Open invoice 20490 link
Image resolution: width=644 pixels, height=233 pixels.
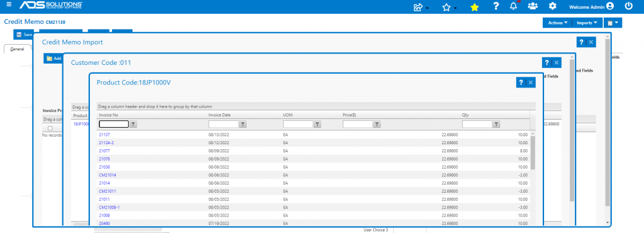(104, 224)
